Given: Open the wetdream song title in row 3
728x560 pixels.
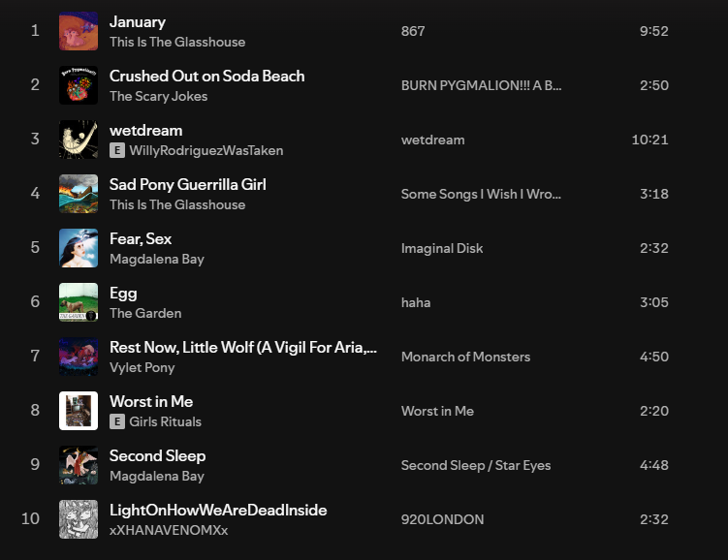Looking at the screenshot, I should click(x=145, y=131).
